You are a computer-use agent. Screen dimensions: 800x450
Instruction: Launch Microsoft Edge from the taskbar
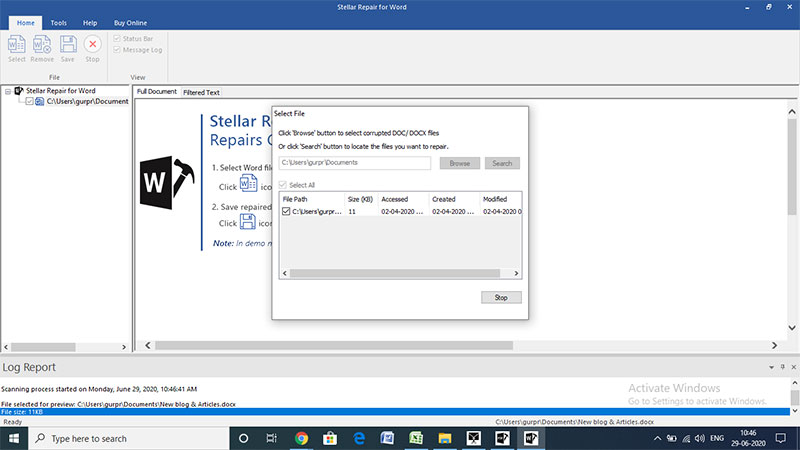click(359, 438)
